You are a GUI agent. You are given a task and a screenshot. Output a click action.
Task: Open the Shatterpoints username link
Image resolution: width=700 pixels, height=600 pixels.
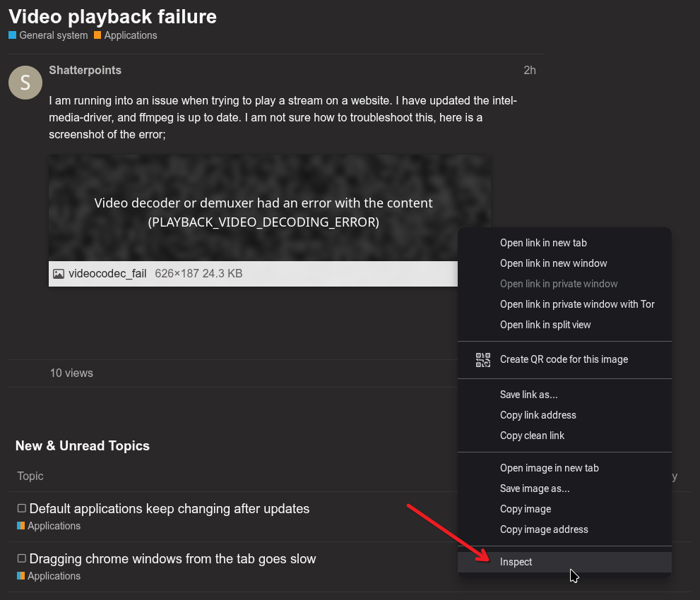pyautogui.click(x=85, y=70)
